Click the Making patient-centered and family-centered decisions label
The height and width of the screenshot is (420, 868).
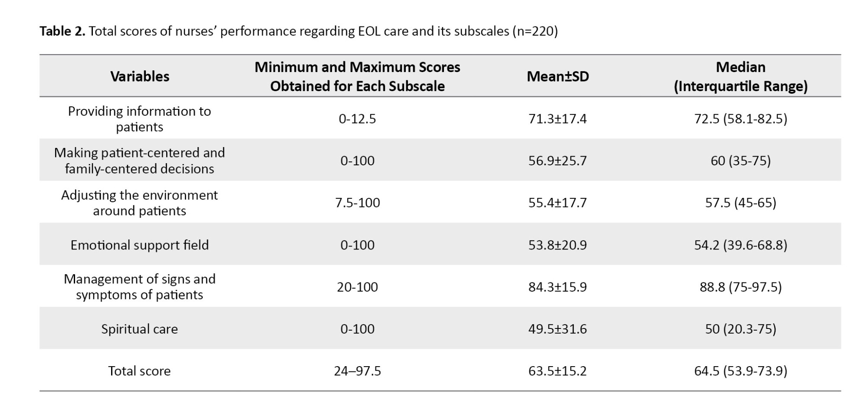coord(140,161)
